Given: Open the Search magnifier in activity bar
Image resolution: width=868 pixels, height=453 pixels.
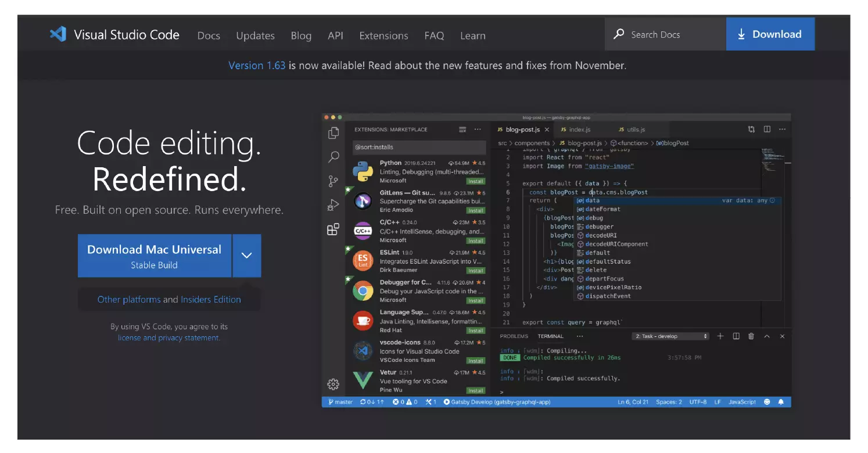Looking at the screenshot, I should coord(333,157).
